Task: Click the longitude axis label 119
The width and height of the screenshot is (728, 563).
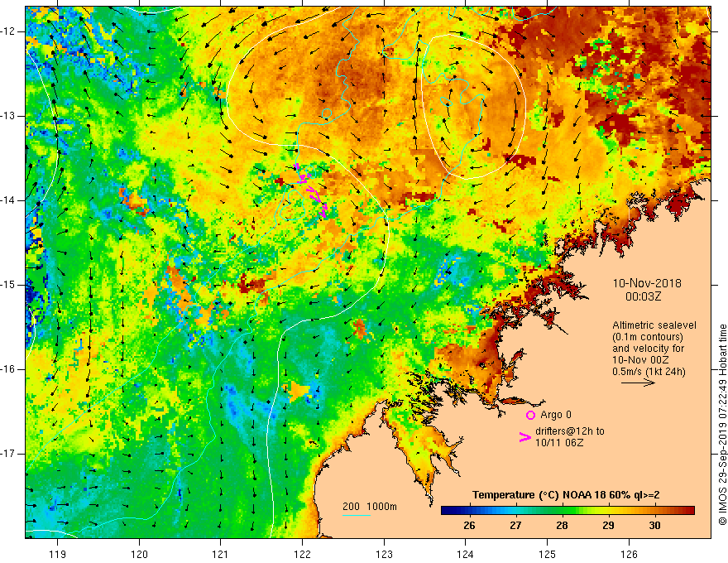Action: 58,554
